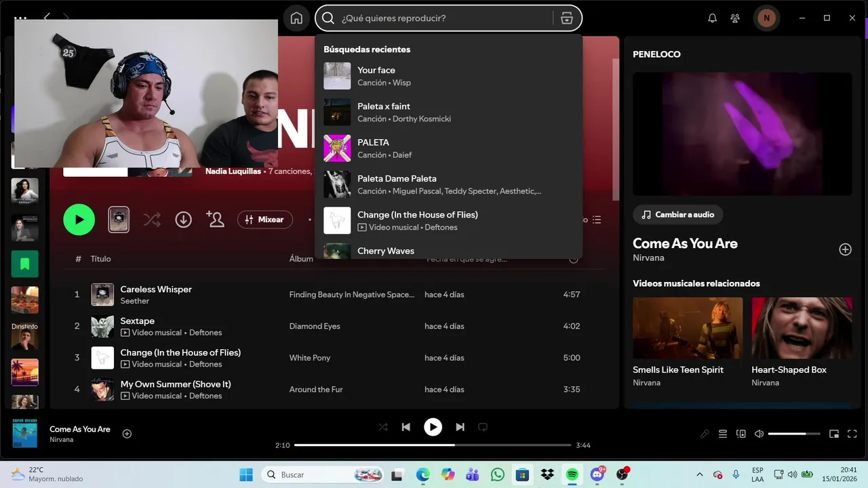This screenshot has width=868, height=488.
Task: Open WhatsApp from the taskbar
Action: tap(497, 474)
